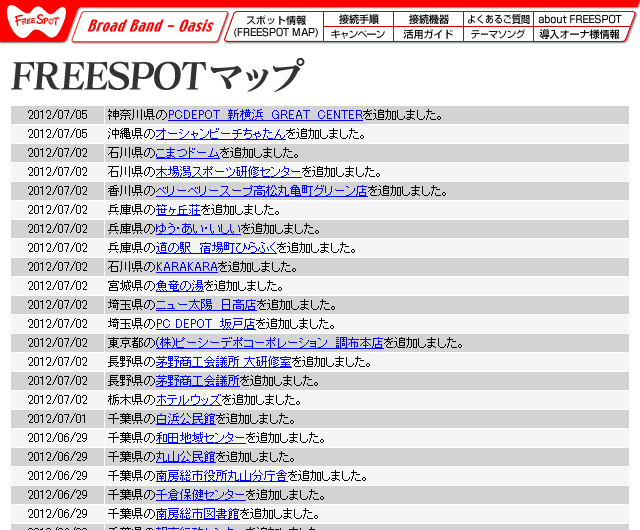Open 千倉保健センター link

200,494
